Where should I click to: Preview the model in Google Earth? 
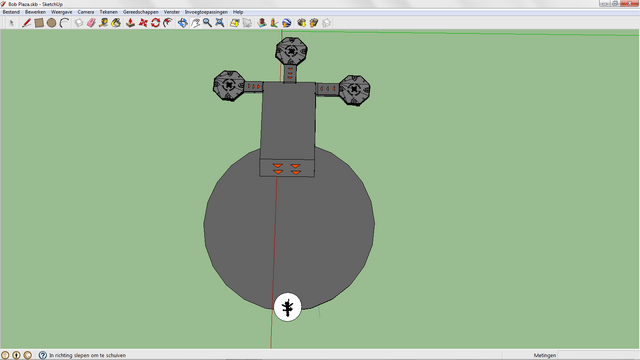(287, 23)
